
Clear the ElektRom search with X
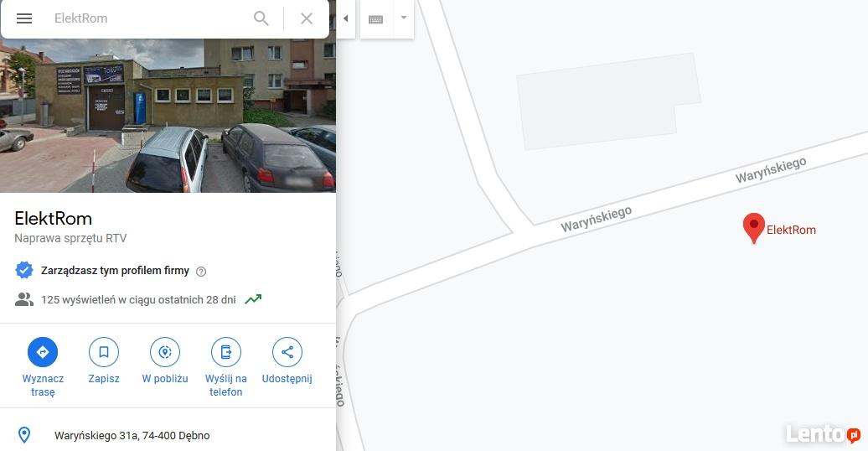[x=307, y=18]
